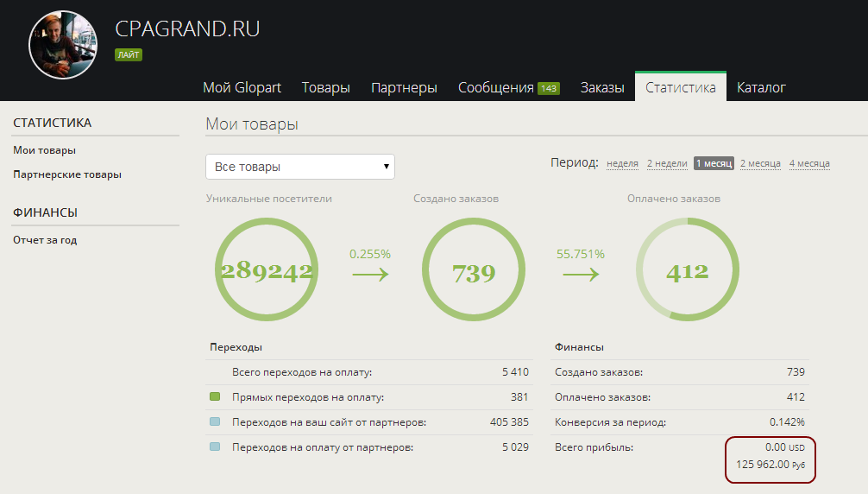Click the Прямых переходов на оплату label
This screenshot has height=494, width=868.
click(x=308, y=397)
